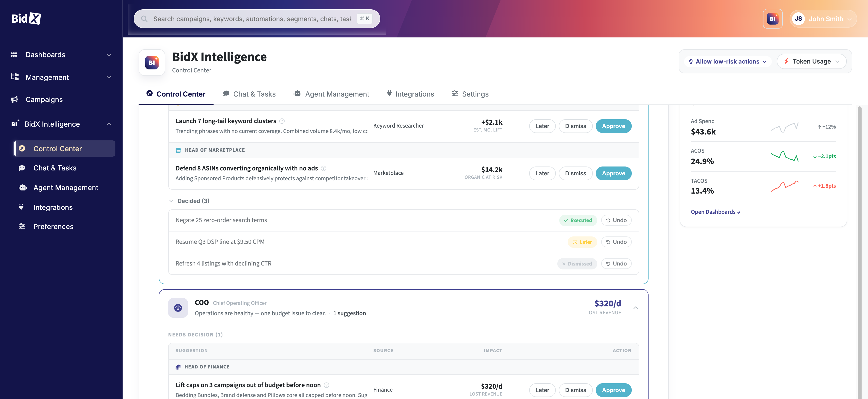
Task: Click the magnifier icon in the search bar
Action: tap(144, 19)
